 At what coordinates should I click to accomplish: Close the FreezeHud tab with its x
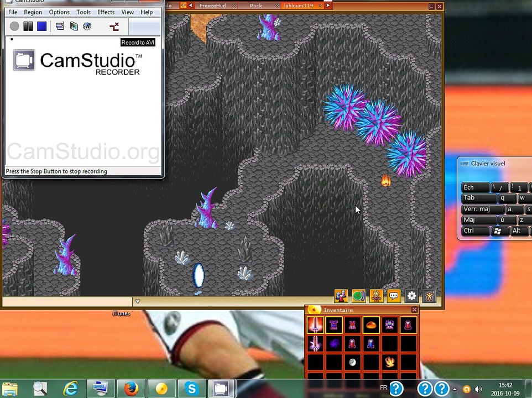coord(234,6)
